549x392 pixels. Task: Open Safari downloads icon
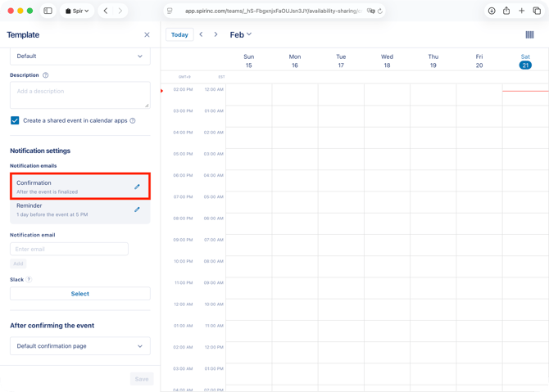[492, 11]
